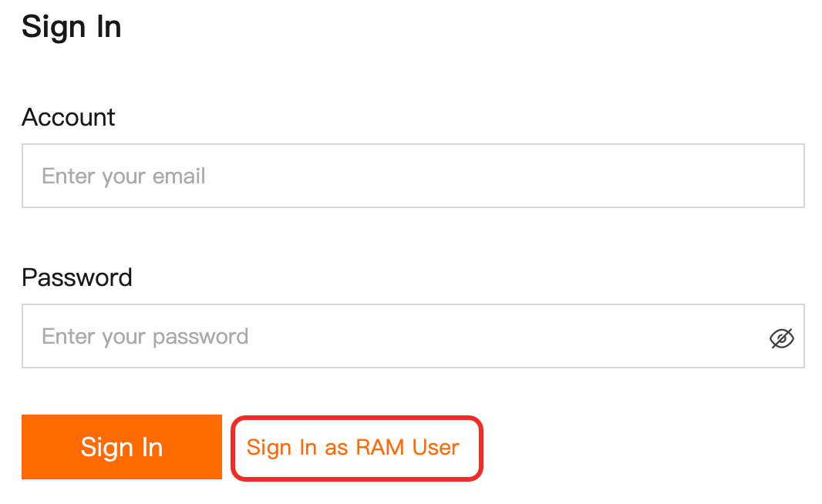
Task: Show the hidden password via crossed-eye icon
Action: pyautogui.click(x=781, y=338)
